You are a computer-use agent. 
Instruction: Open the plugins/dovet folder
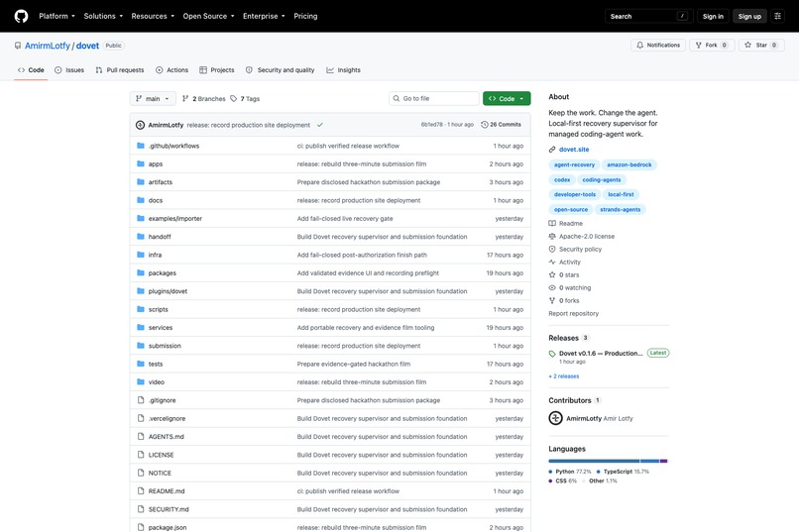click(168, 291)
